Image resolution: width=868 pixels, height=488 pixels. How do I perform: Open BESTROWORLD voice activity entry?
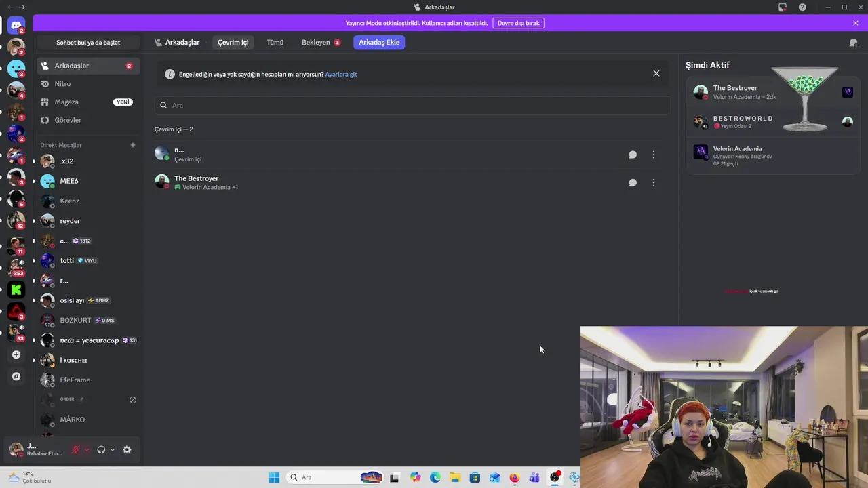point(773,122)
